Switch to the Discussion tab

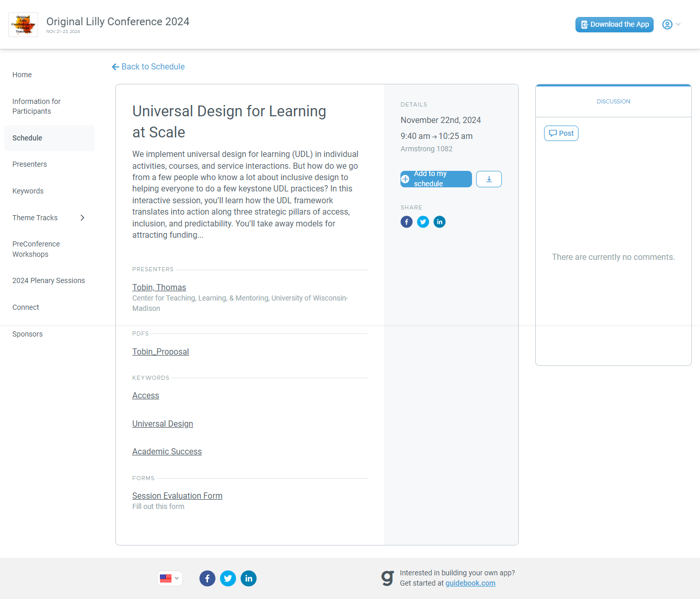click(613, 101)
